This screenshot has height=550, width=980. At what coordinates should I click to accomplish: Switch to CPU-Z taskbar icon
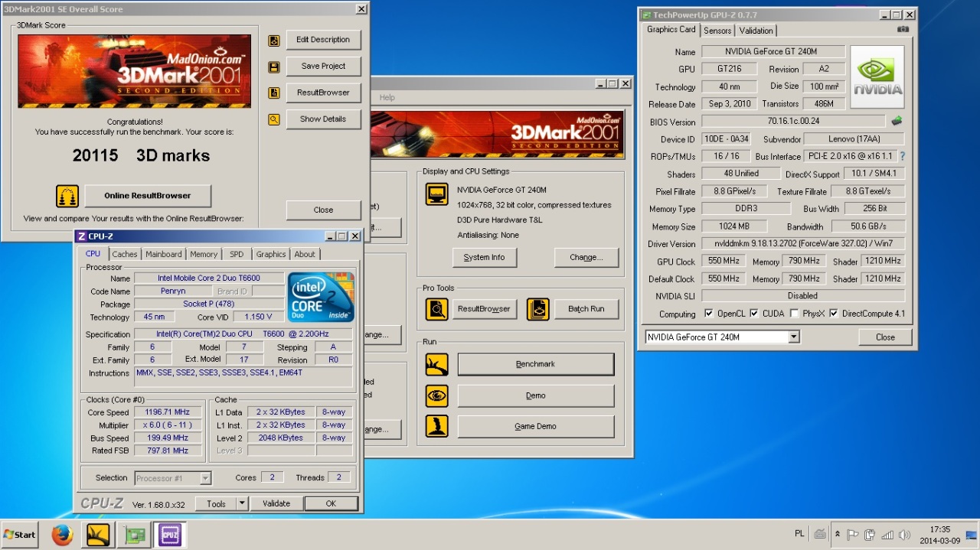[x=169, y=535]
